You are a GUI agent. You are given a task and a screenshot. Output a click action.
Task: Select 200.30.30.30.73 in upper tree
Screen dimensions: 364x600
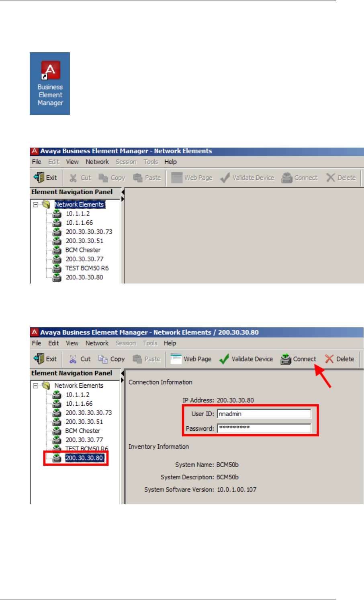point(89,232)
